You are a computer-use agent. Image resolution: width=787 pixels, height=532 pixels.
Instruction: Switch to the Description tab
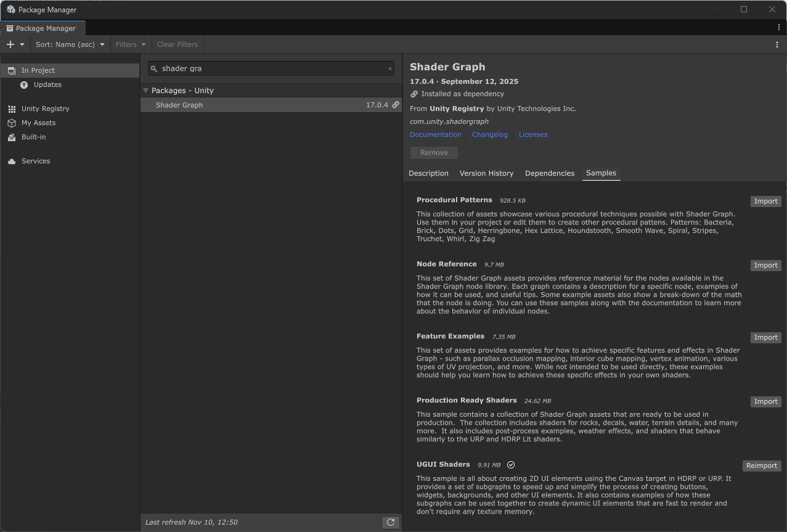pyautogui.click(x=428, y=173)
